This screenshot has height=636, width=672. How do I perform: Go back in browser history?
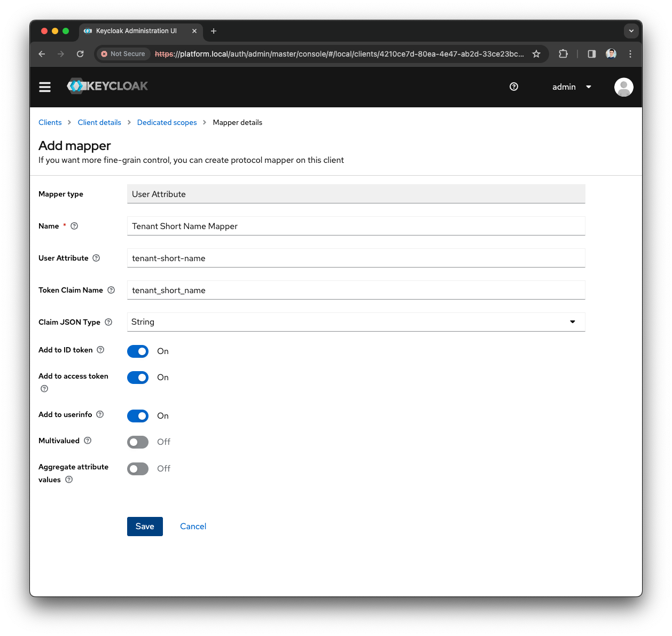(x=42, y=54)
